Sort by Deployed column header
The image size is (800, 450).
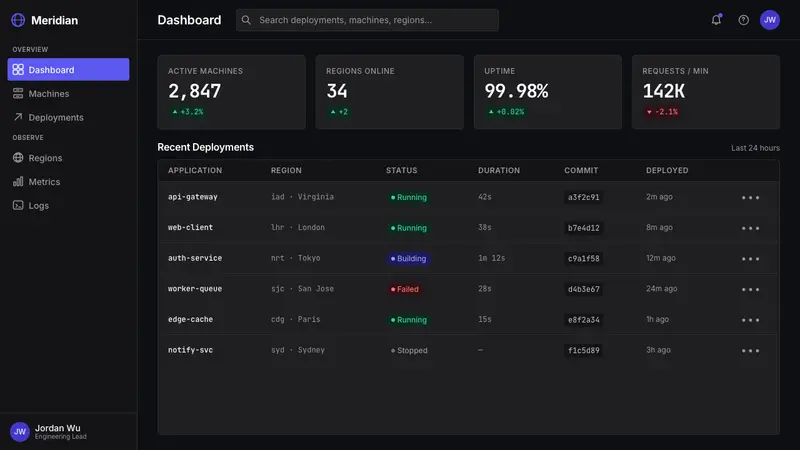[667, 170]
